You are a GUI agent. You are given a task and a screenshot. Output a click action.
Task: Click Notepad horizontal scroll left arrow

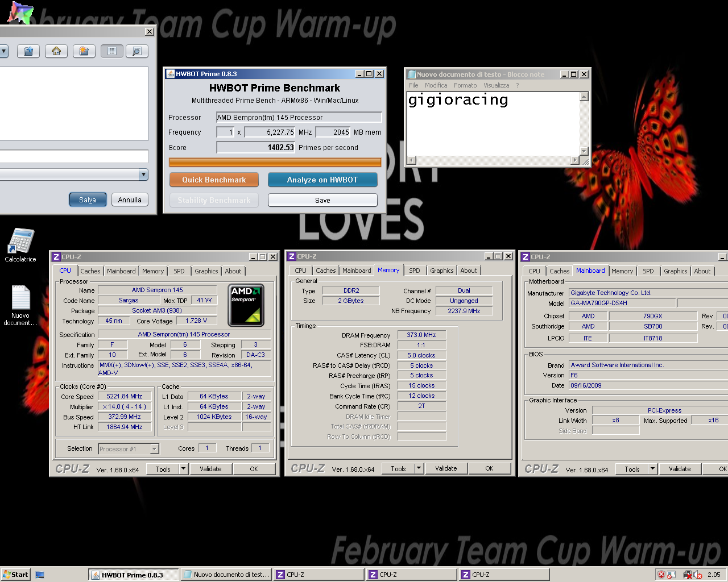(412, 160)
